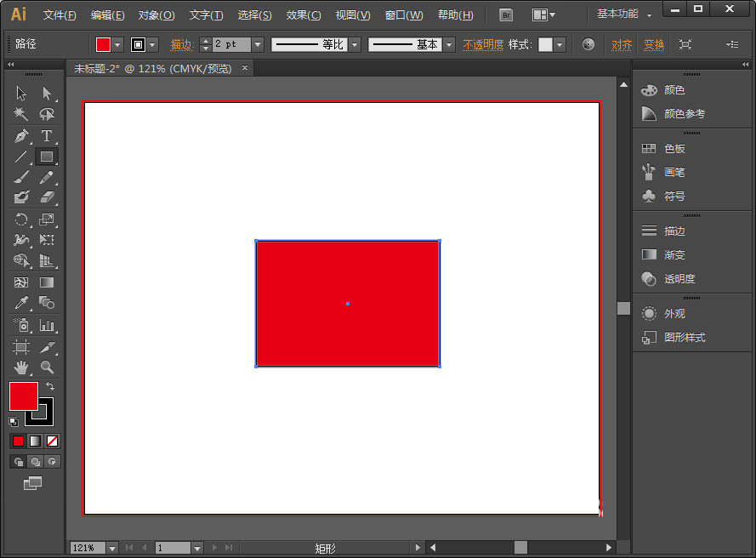Select the Line Segment tool
The width and height of the screenshot is (756, 558).
pyautogui.click(x=20, y=157)
